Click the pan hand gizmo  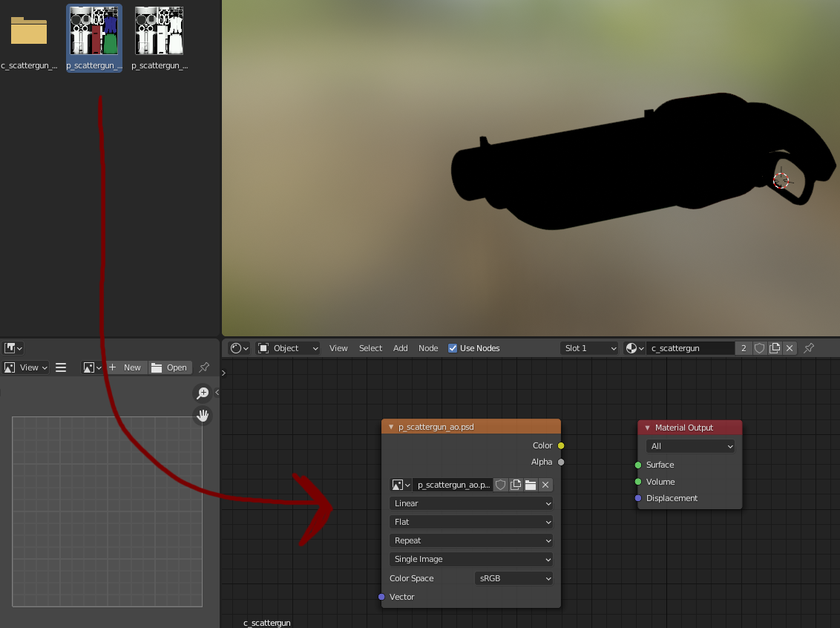(x=203, y=416)
